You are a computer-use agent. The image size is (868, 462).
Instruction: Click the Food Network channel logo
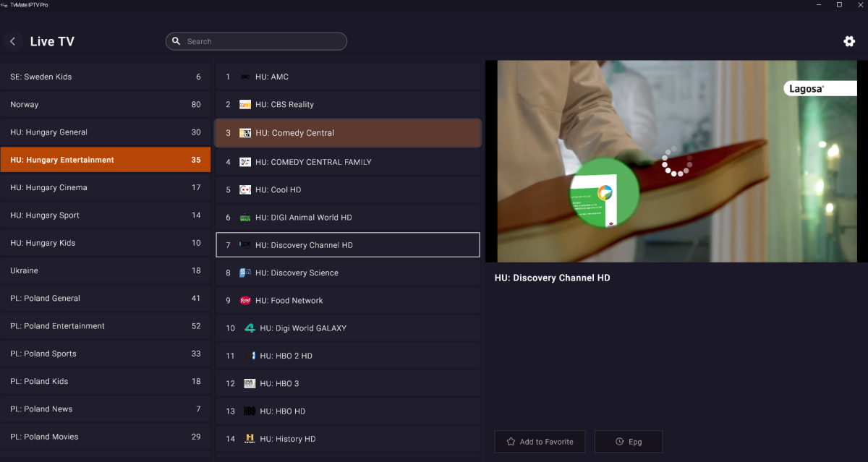coord(245,301)
